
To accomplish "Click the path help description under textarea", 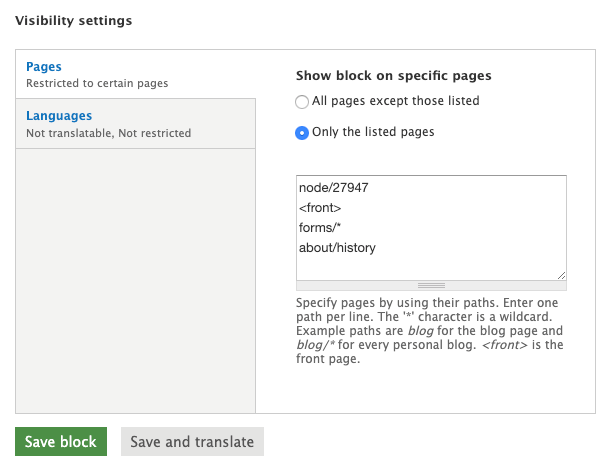I will (430, 331).
